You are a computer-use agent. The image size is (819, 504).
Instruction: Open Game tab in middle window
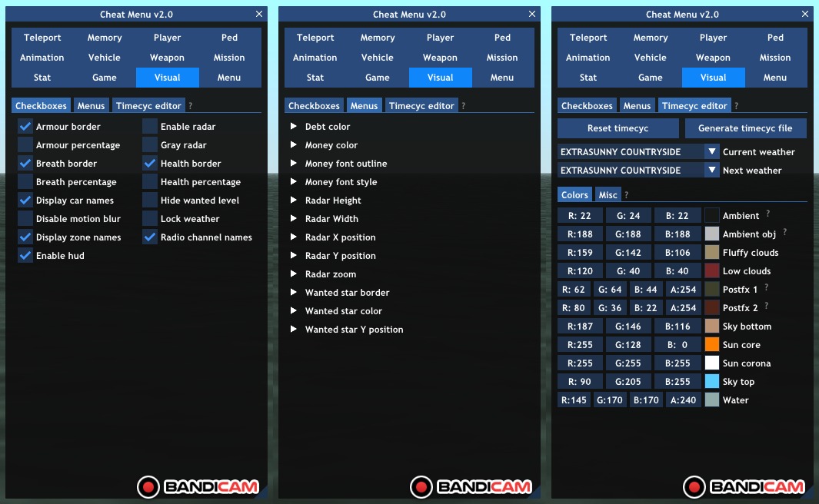pos(377,78)
